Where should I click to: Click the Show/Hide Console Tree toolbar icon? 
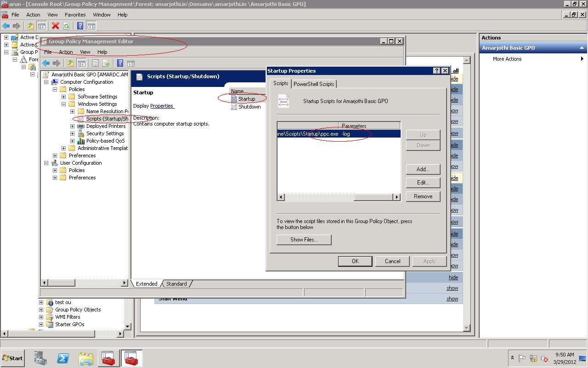click(81, 63)
